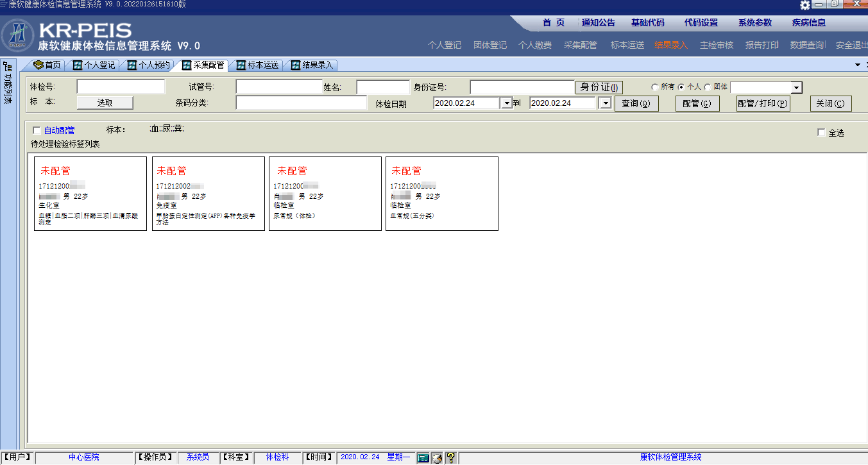The height and width of the screenshot is (465, 868).
Task: Click the yellow question mark help icon
Action: (450, 457)
